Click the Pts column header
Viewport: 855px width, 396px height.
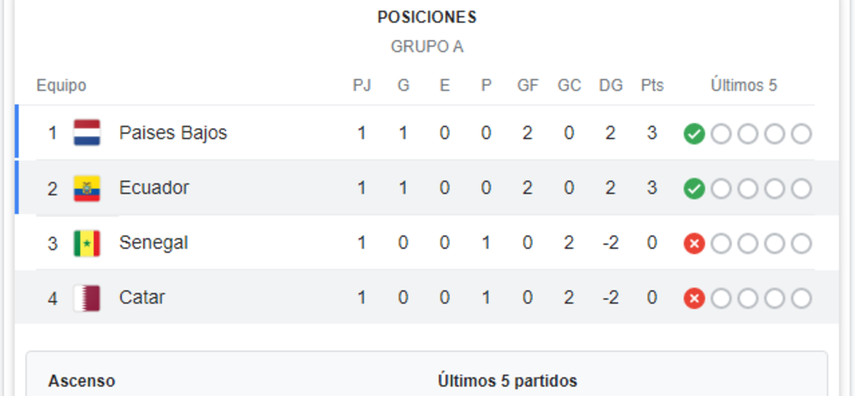(652, 86)
